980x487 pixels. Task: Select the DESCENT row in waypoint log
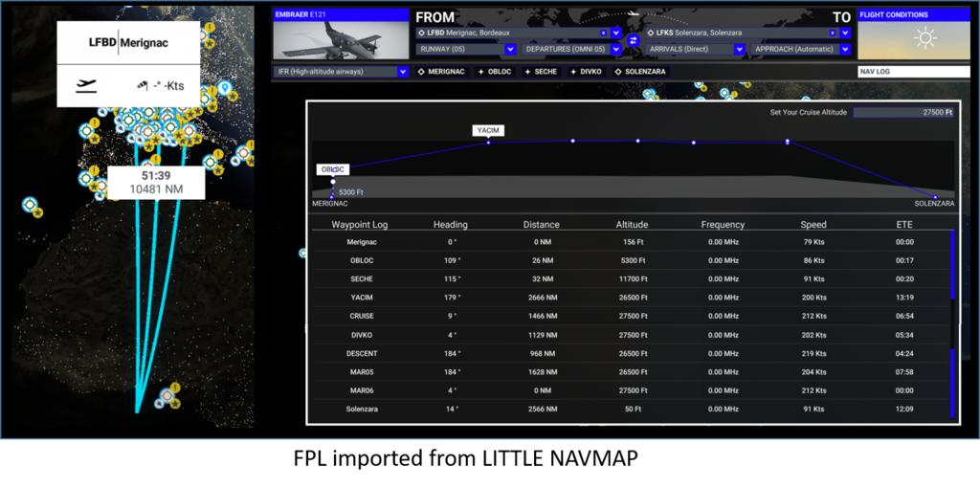coord(632,353)
